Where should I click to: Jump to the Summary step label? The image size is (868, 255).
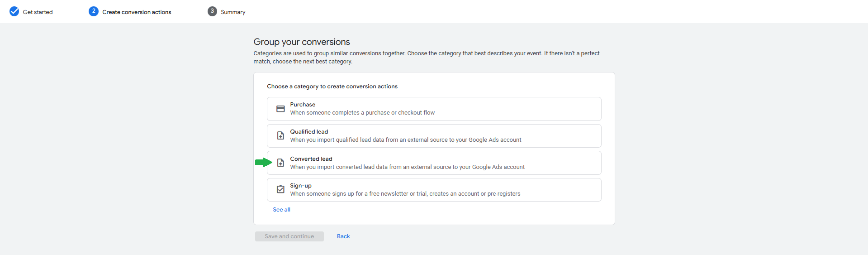[233, 12]
